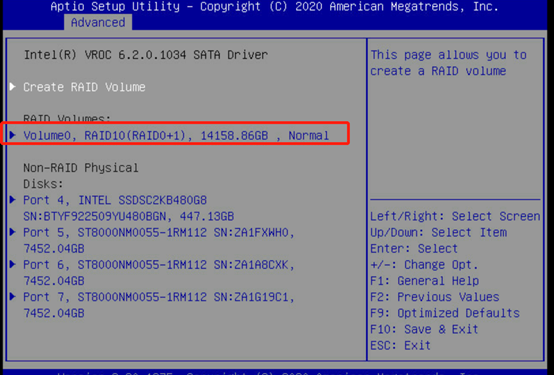Click arrow beside Create RAID Volume
The width and height of the screenshot is (554, 375).
point(13,87)
